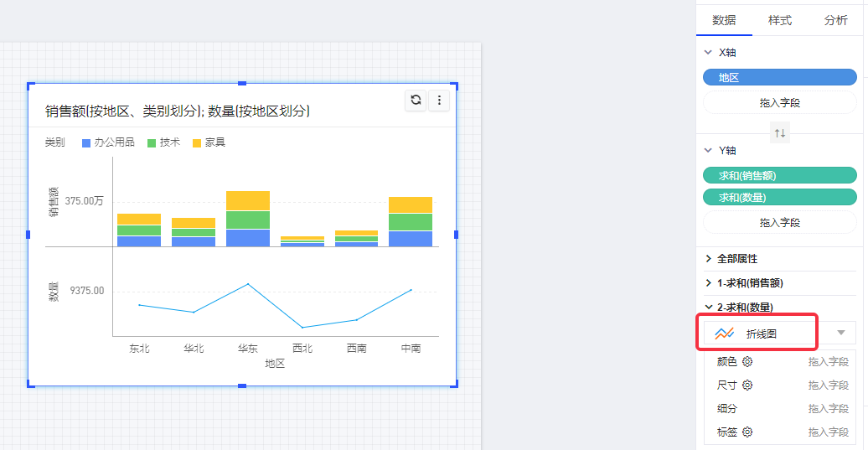Expand the 全部属性 section

point(708,259)
